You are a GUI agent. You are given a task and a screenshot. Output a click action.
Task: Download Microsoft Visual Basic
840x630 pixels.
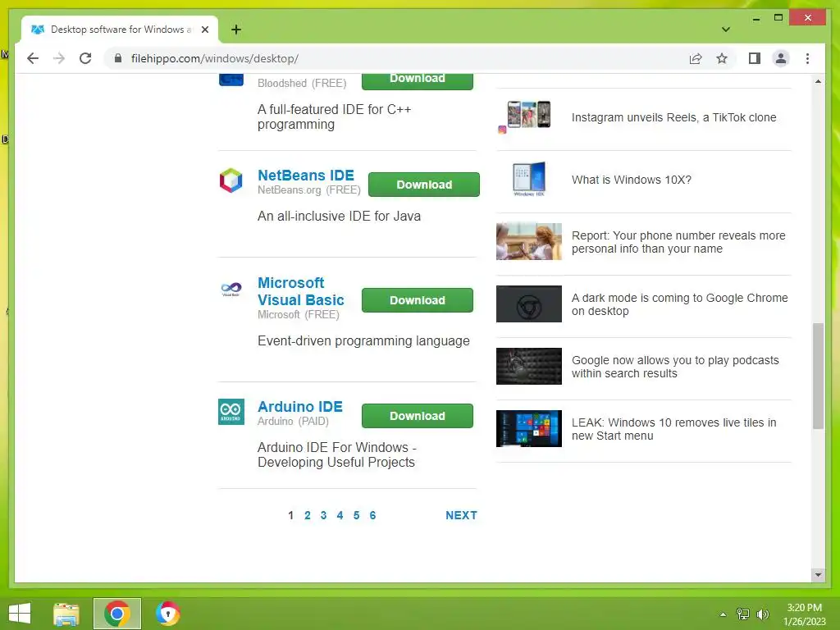418,300
